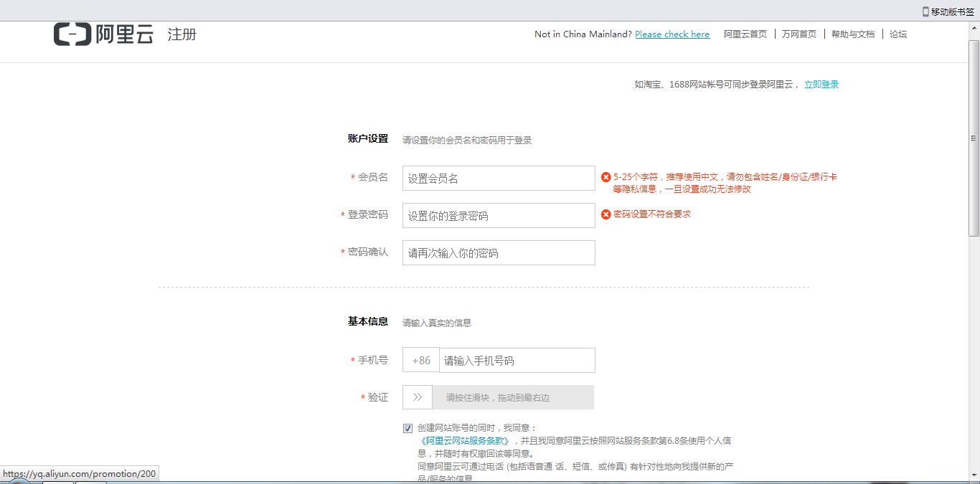Click the red asterisk beside 手机号

click(351, 361)
